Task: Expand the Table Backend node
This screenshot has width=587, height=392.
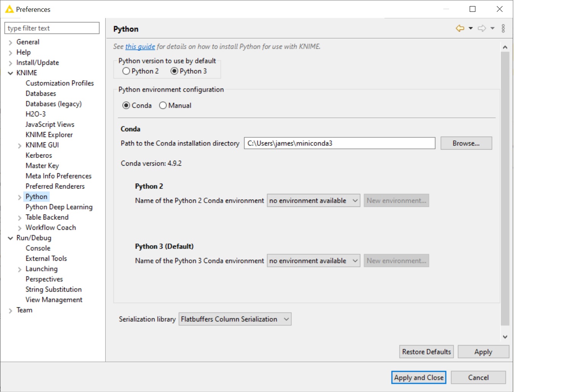Action: pyautogui.click(x=19, y=218)
